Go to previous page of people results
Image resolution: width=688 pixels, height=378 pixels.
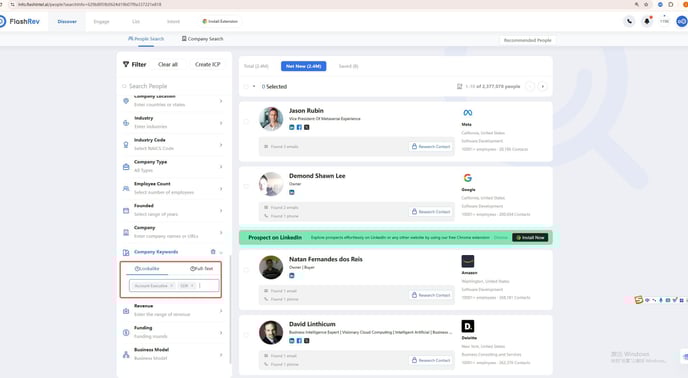530,86
